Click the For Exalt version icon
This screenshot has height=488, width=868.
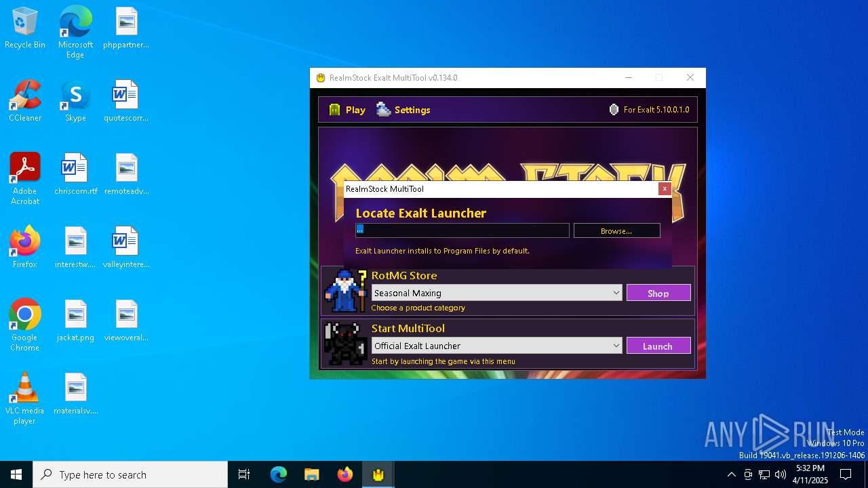click(x=614, y=109)
